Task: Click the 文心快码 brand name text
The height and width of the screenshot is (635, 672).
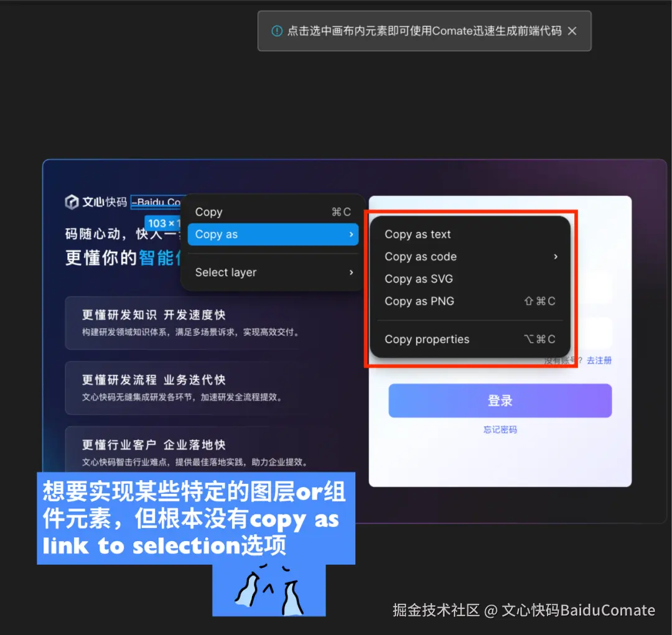Action: click(x=105, y=202)
